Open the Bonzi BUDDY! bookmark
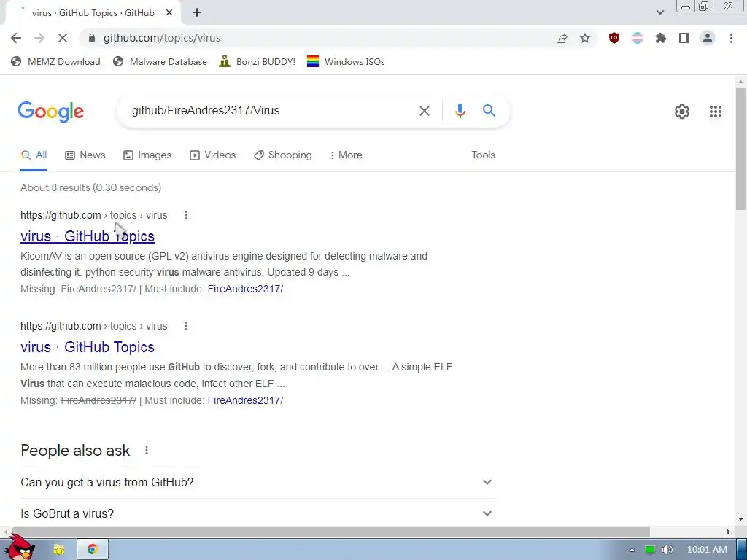The image size is (747, 560). pos(258,61)
